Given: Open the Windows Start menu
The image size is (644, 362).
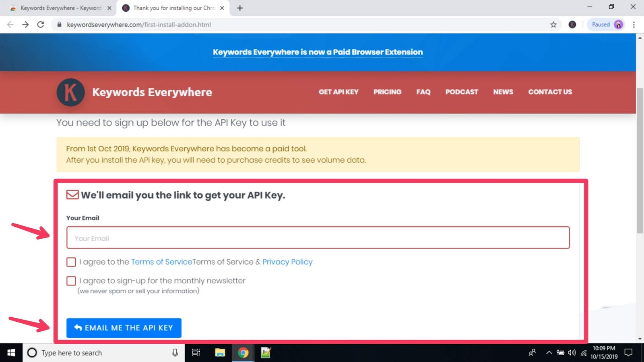Looking at the screenshot, I should coord(11,353).
